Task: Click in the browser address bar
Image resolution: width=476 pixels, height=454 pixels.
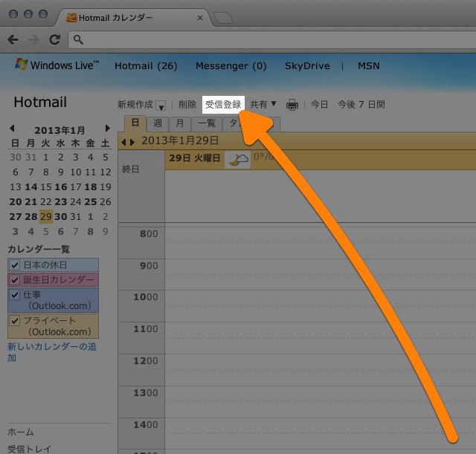Action: pos(273,39)
